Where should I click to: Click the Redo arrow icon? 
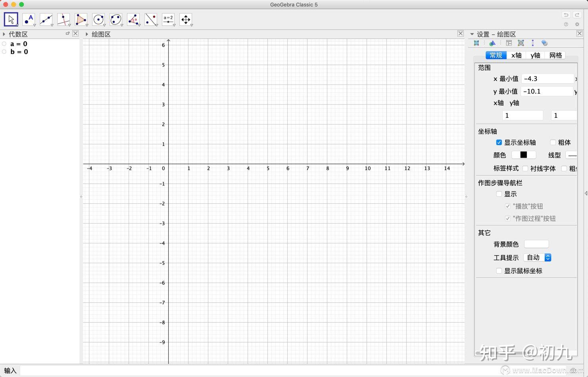[x=577, y=15]
